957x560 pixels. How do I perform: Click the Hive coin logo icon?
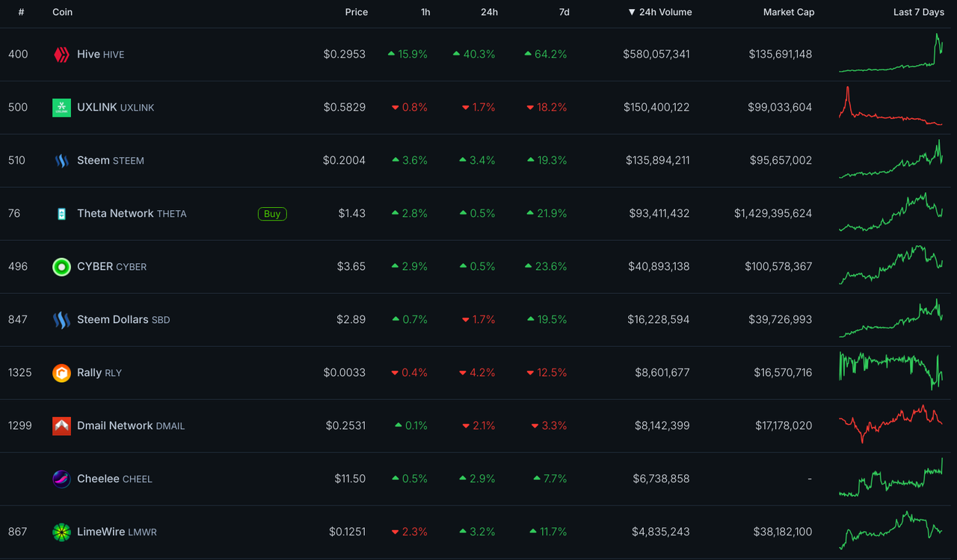(61, 55)
